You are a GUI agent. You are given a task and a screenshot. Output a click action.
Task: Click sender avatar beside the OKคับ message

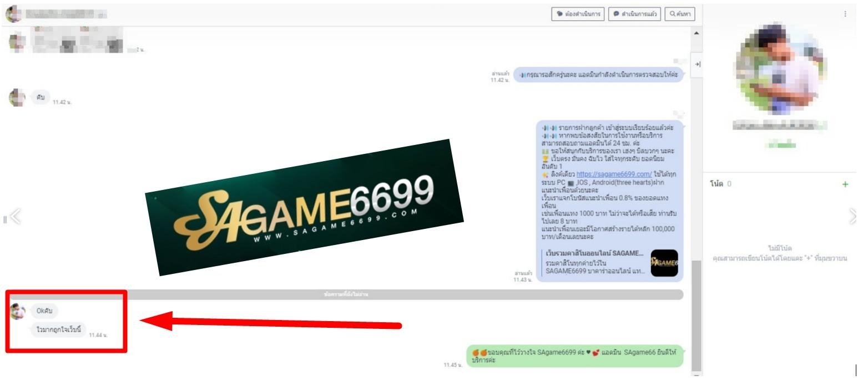click(x=18, y=312)
